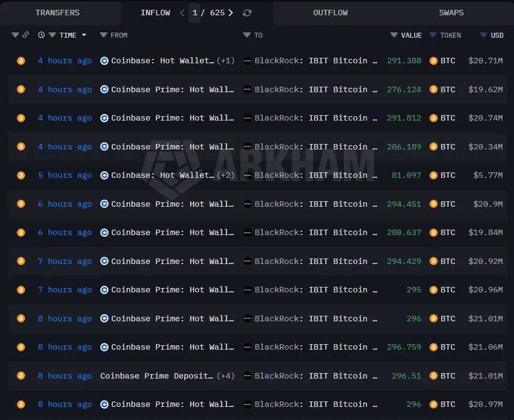
Task: Select value 296.759
Action: pyautogui.click(x=404, y=347)
